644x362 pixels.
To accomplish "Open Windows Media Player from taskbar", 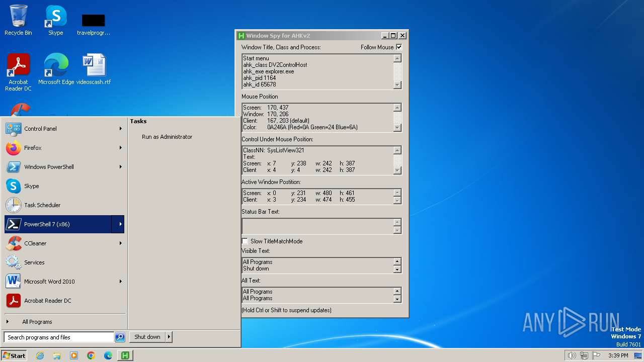I will (x=74, y=355).
